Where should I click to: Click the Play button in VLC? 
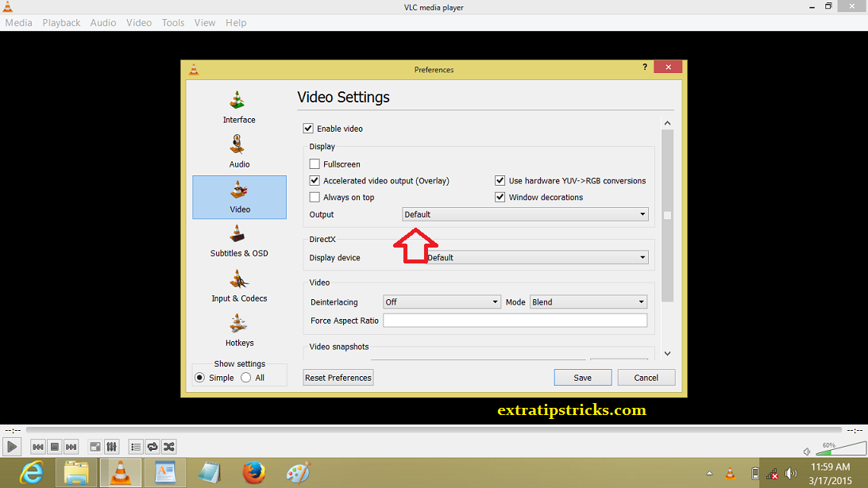[x=12, y=447]
